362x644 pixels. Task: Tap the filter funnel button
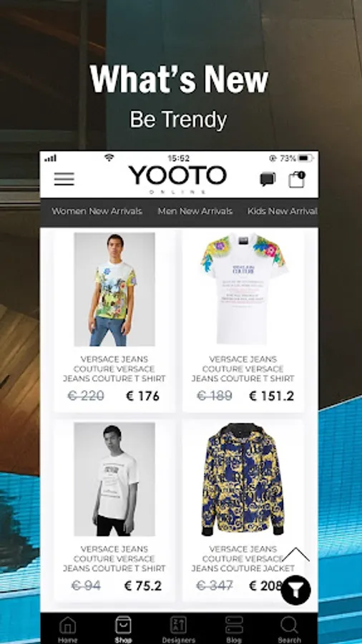tap(295, 590)
